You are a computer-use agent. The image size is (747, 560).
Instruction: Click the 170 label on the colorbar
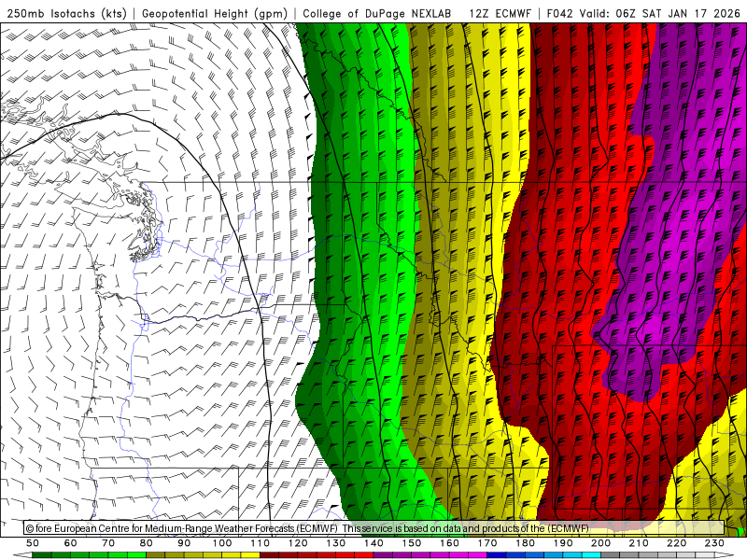(x=487, y=543)
